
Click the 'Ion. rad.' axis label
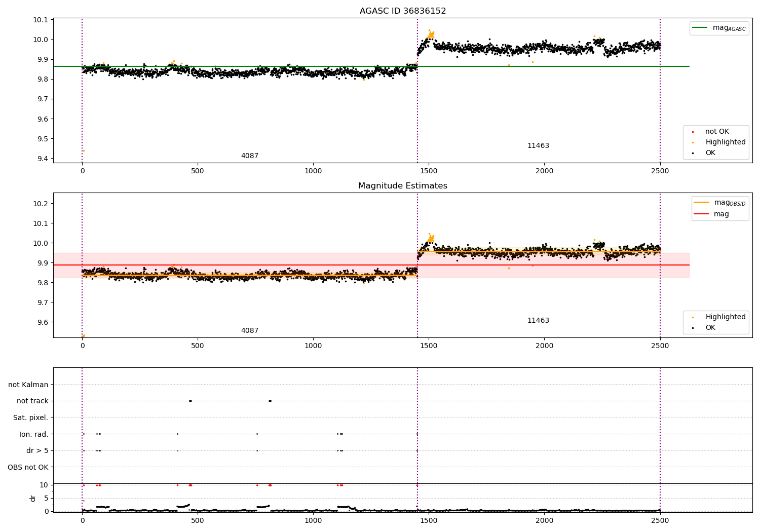pyautogui.click(x=34, y=435)
